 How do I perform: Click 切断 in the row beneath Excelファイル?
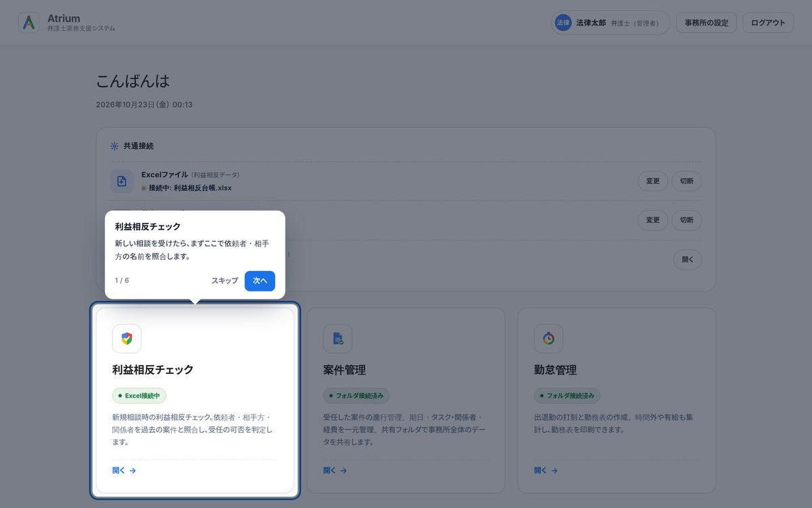click(687, 220)
